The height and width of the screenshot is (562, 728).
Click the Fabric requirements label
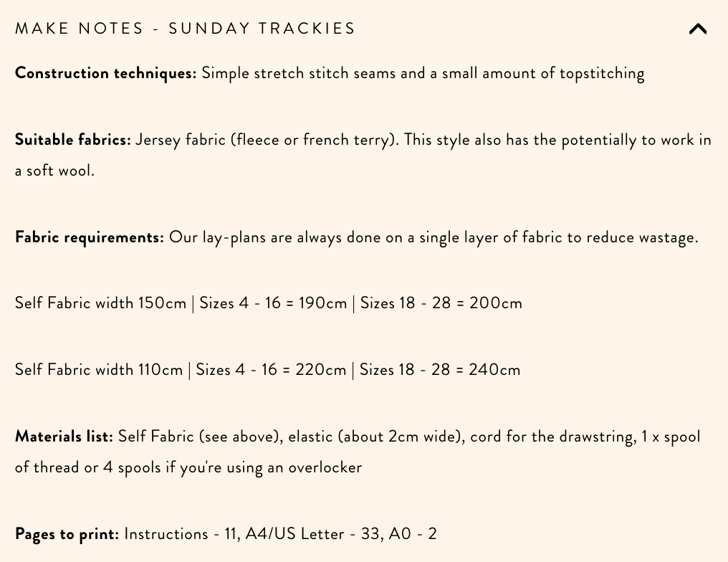point(89,237)
